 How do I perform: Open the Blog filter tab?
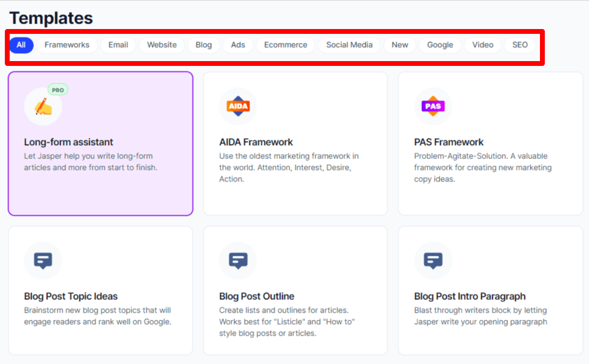204,45
